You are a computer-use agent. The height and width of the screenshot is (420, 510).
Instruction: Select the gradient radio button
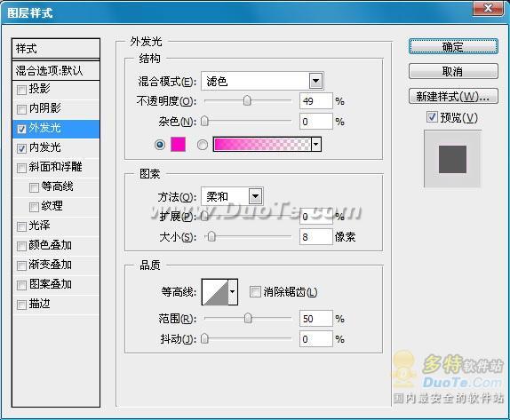pyautogui.click(x=203, y=145)
